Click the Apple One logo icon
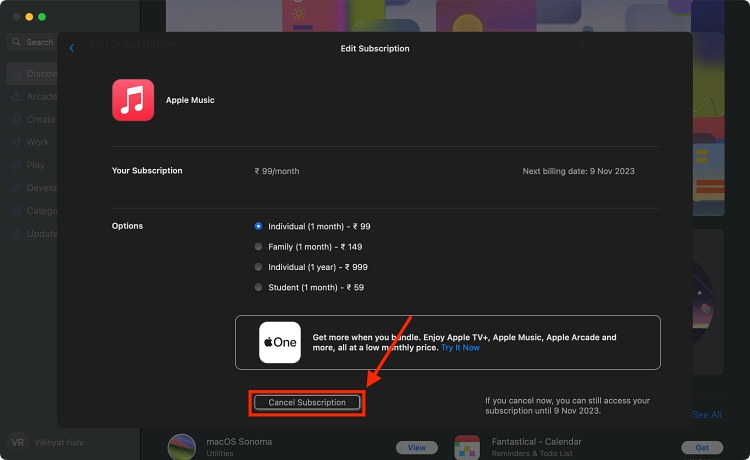The height and width of the screenshot is (460, 750). [280, 342]
